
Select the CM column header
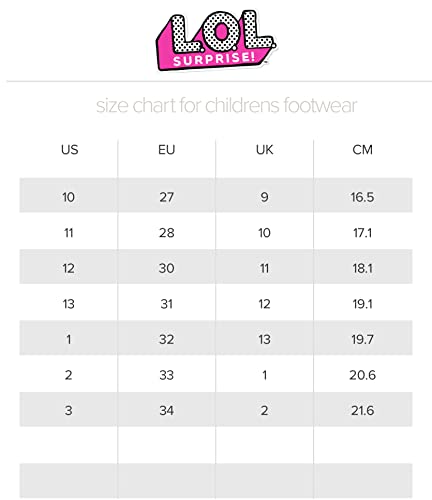click(362, 150)
